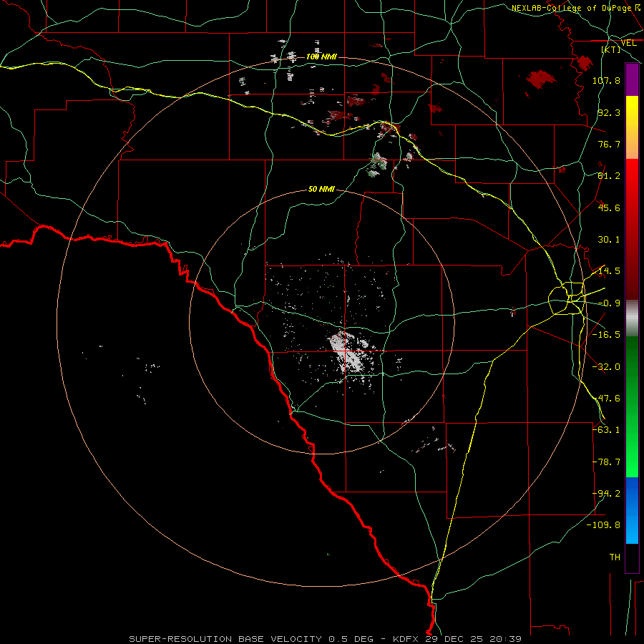Click the TH label under the scale
Viewport: 644px width, 644px height.
[615, 557]
